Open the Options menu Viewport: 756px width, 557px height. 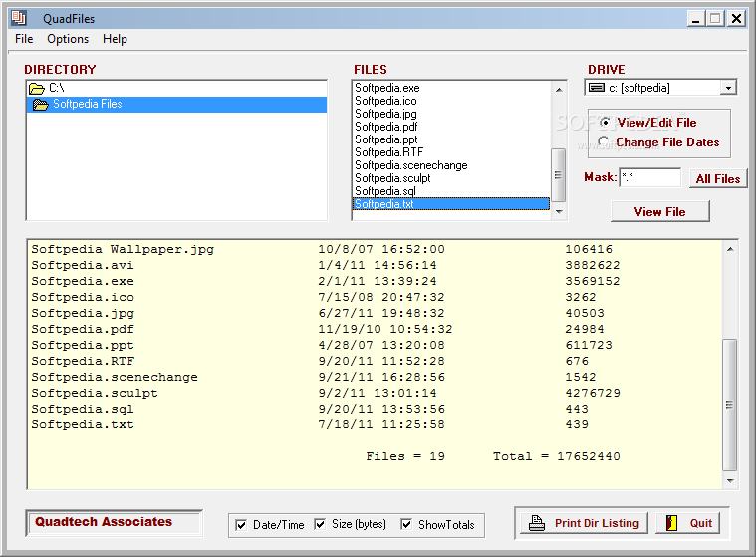[68, 39]
